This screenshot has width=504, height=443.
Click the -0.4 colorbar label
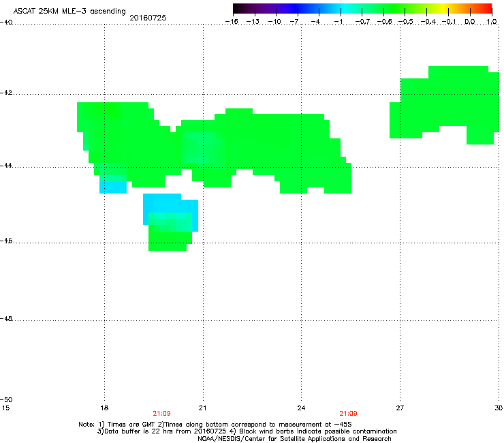(x=428, y=22)
